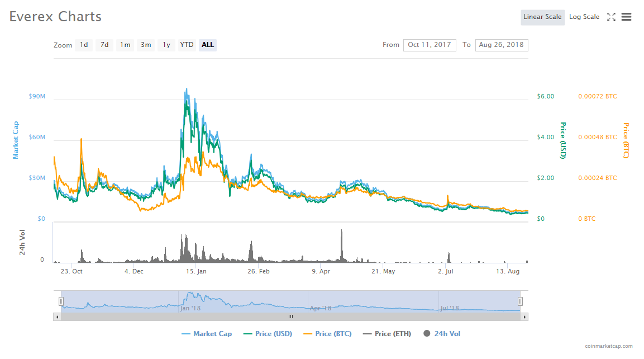Click the 4. Dec date label
This screenshot has width=644, height=359.
[134, 271]
